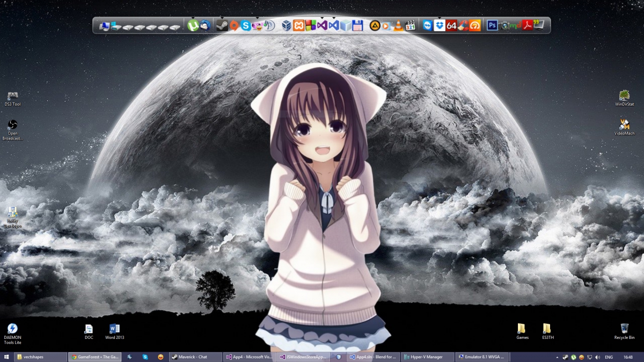Open the Windows Start button

6,357
